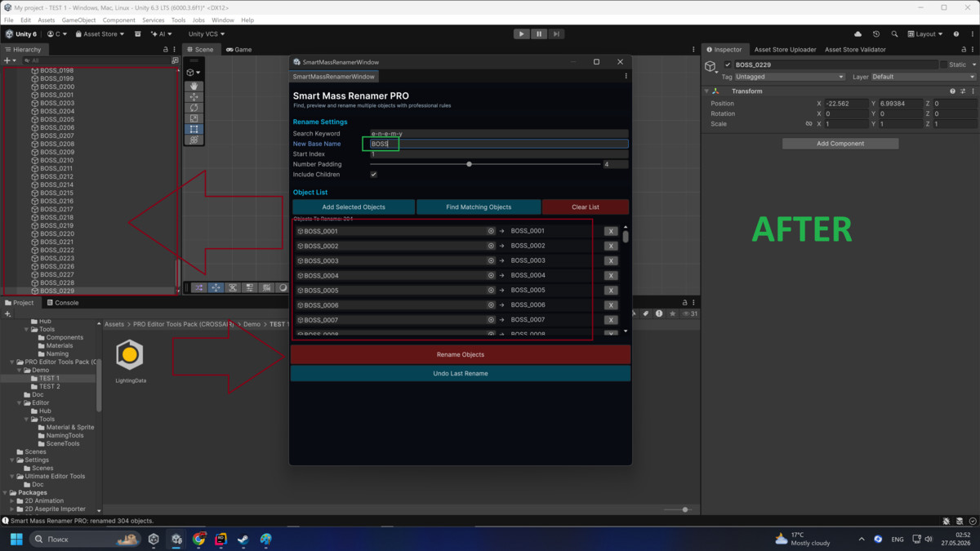Switch to the Console tab
980x551 pixels.
(61, 303)
